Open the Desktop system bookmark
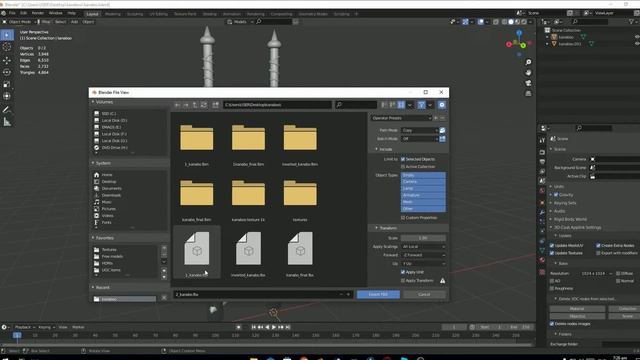Viewport: 640px width, 360px height. (x=109, y=182)
